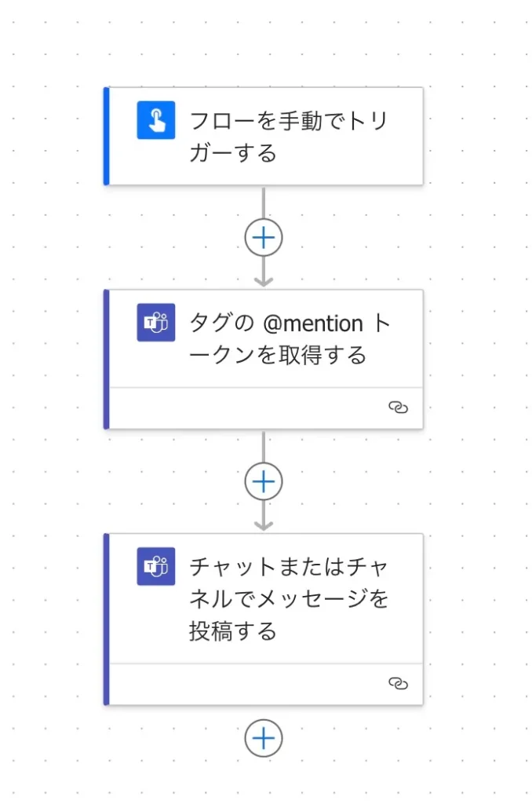Click footer strip of the post message card
This screenshot has height=804, width=532.
[x=251, y=684]
